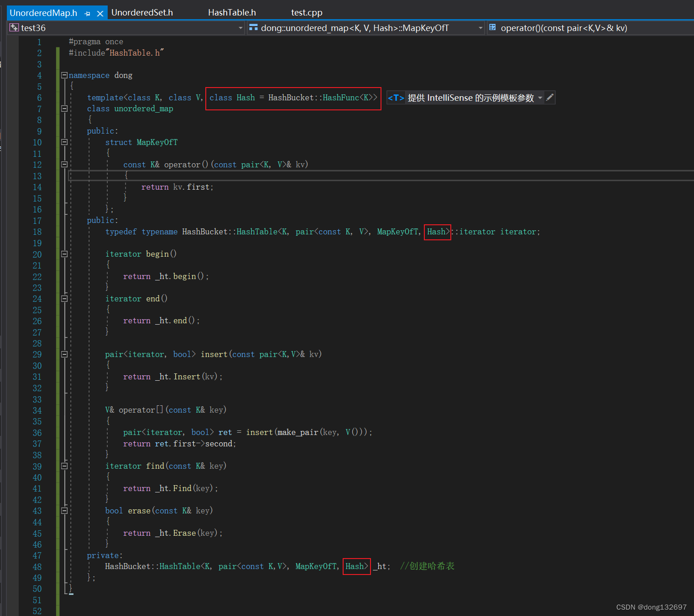Collapse the struct MapKeyOfT block
The height and width of the screenshot is (616, 694).
click(64, 142)
